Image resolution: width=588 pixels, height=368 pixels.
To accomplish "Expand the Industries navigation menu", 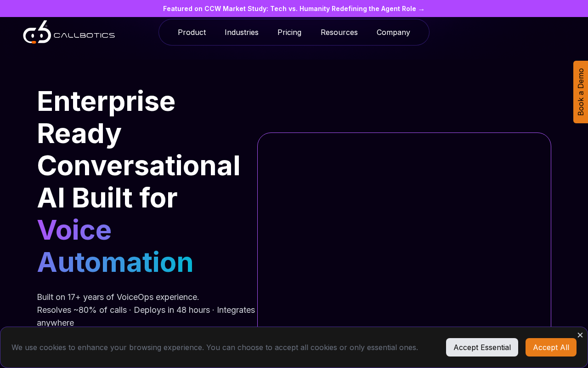I will click(241, 32).
